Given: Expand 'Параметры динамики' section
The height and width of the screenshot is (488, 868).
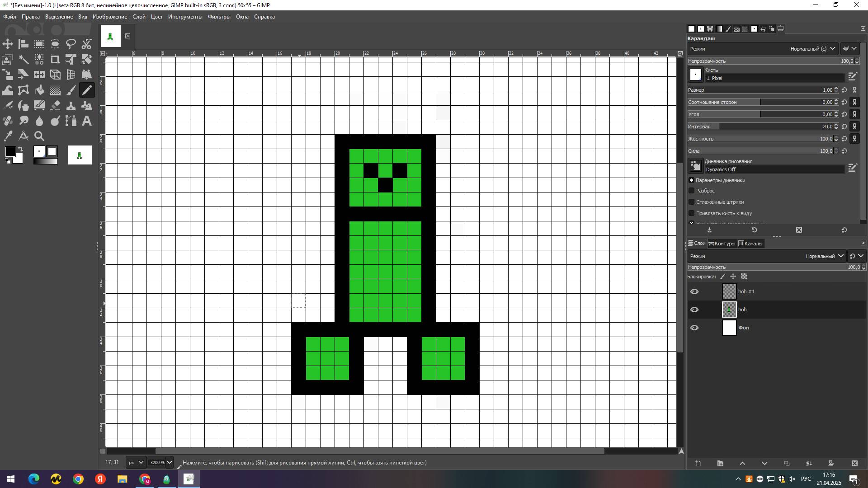Looking at the screenshot, I should [691, 180].
